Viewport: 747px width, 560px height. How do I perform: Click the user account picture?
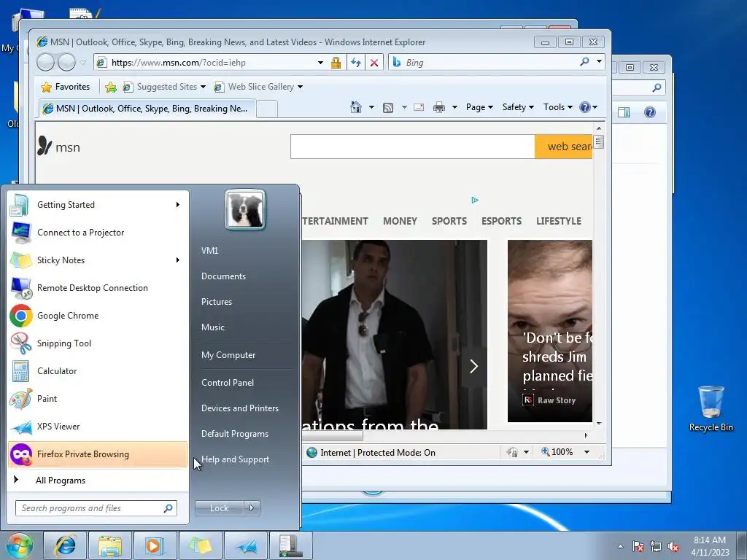(245, 209)
